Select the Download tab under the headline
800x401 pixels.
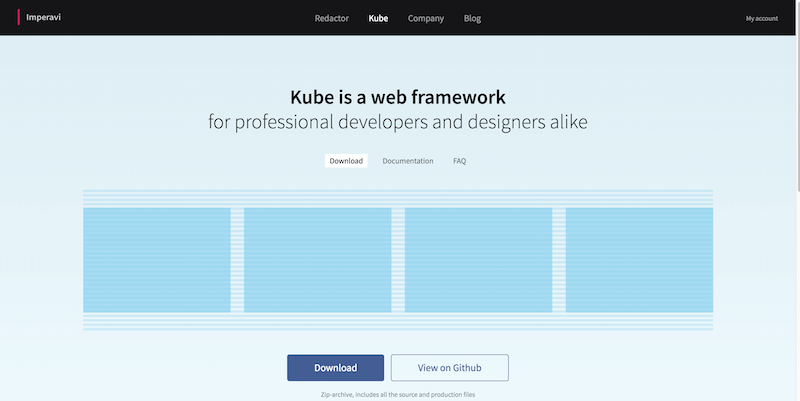pyautogui.click(x=346, y=161)
